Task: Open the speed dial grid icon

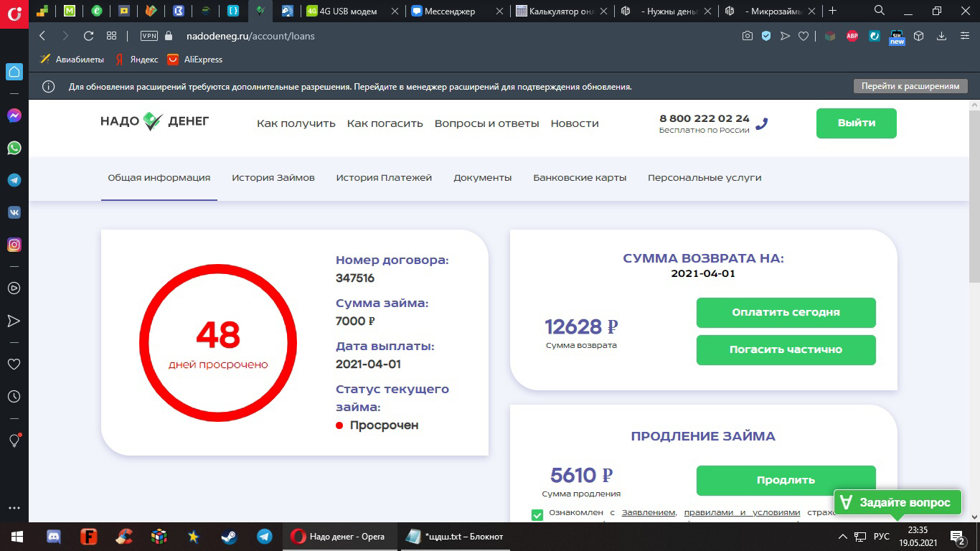Action: coord(111,36)
